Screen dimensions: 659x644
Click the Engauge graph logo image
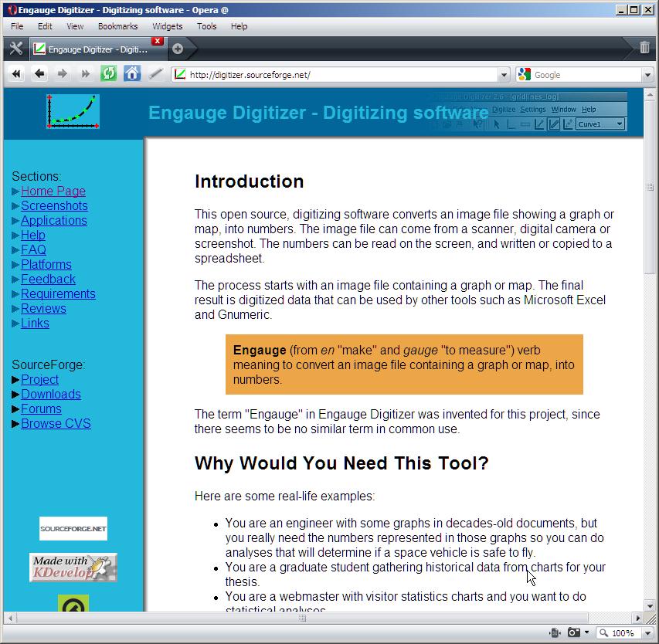pos(73,111)
